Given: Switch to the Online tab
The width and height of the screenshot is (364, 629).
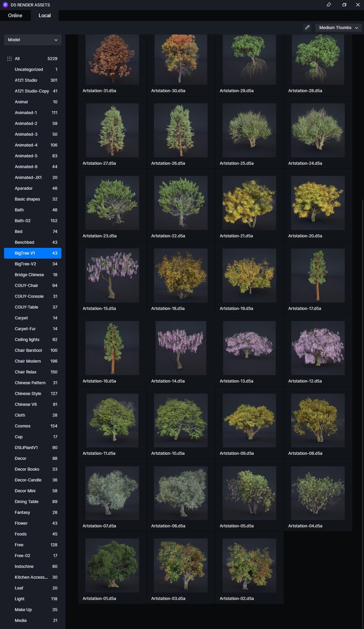Looking at the screenshot, I should 15,16.
